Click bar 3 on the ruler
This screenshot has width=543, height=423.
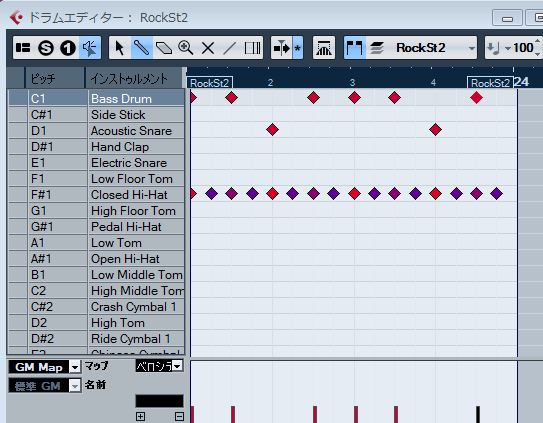[x=352, y=82]
